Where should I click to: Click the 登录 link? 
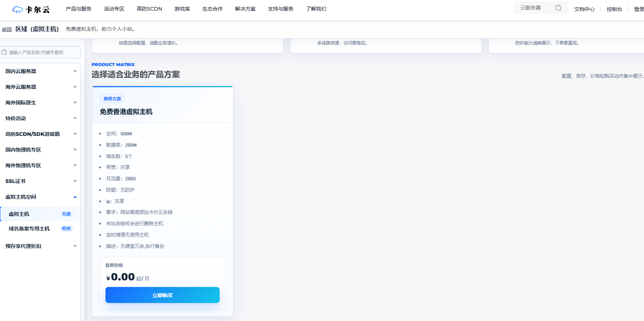tap(639, 9)
